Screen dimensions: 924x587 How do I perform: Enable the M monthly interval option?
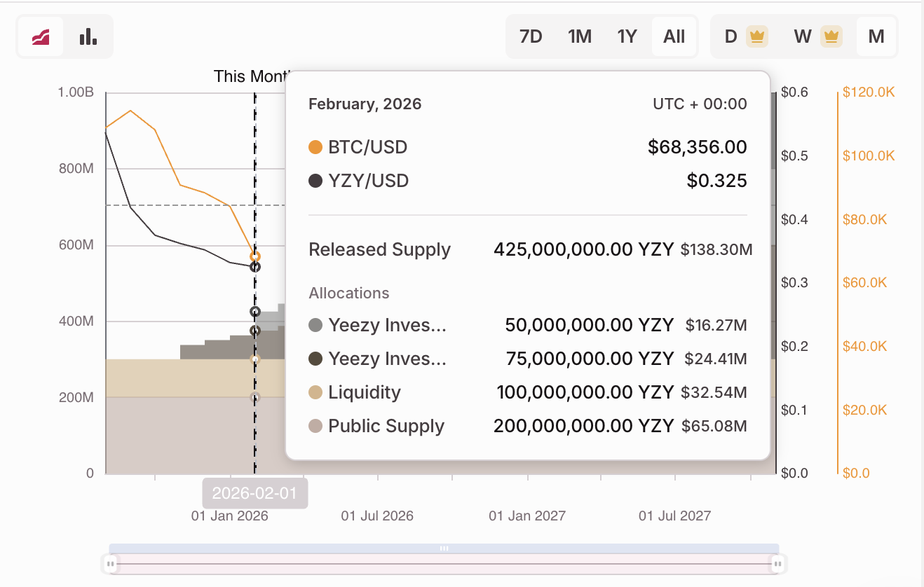[876, 36]
